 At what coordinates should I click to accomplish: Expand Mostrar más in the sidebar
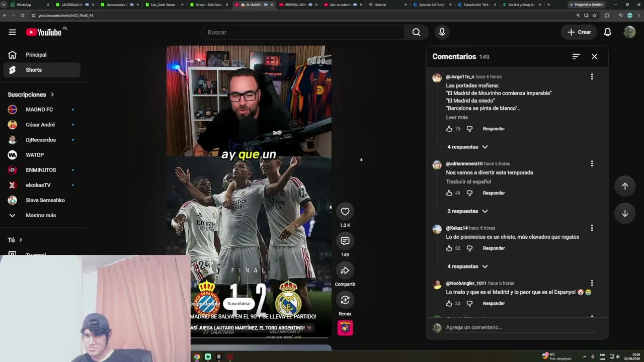click(40, 215)
